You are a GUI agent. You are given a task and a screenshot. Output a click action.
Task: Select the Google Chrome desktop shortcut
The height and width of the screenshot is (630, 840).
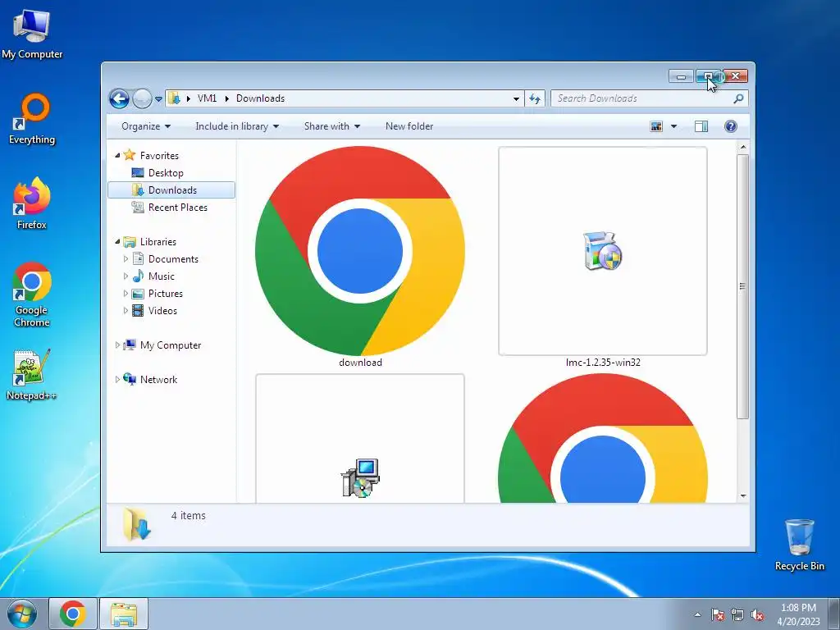32,294
